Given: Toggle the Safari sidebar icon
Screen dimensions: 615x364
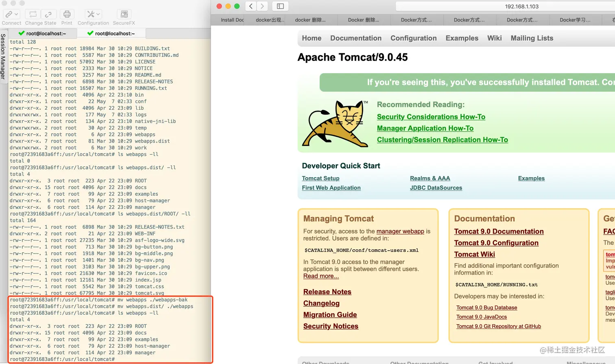Looking at the screenshot, I should click(280, 6).
